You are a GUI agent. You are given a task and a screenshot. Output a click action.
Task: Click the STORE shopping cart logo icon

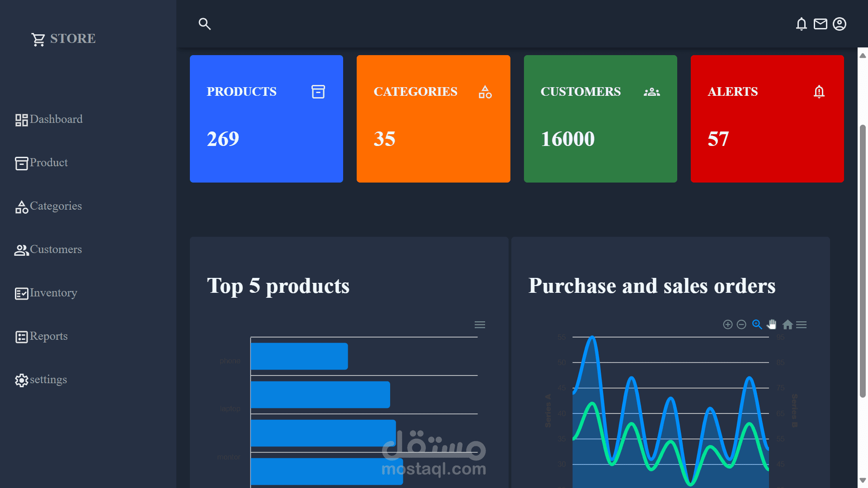click(x=38, y=39)
